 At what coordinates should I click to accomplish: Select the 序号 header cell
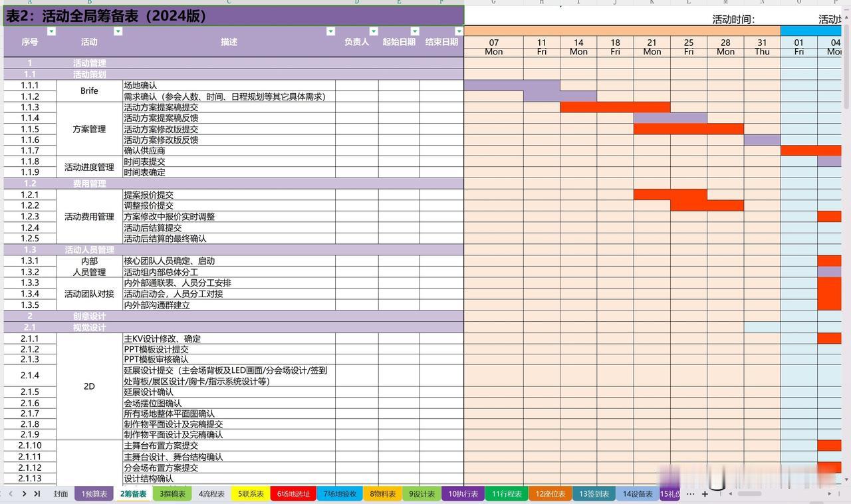tap(29, 42)
